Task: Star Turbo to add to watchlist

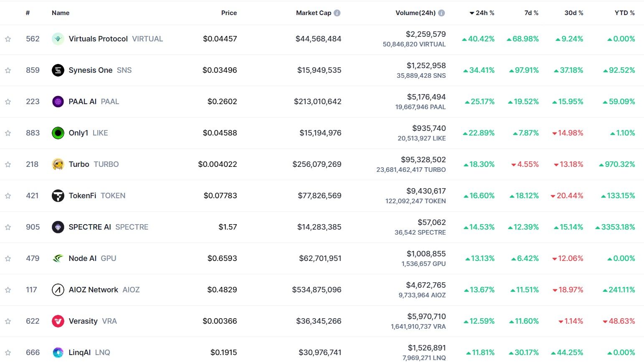Action: (x=8, y=164)
